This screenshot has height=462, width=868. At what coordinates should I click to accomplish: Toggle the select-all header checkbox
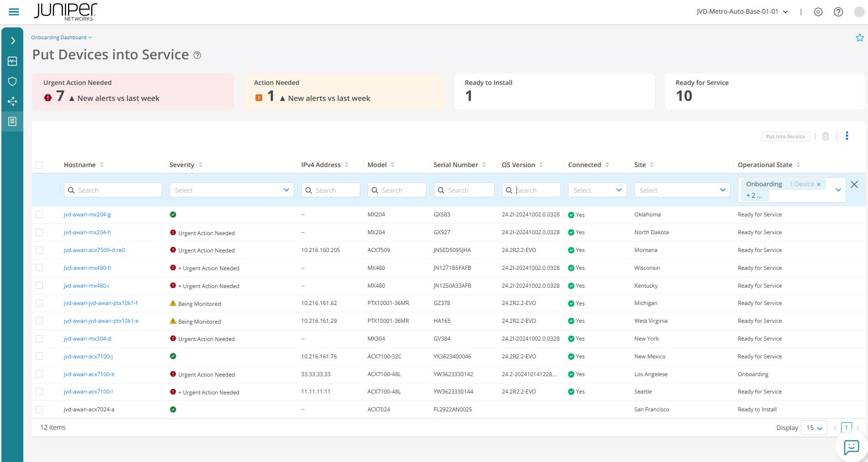tap(39, 165)
